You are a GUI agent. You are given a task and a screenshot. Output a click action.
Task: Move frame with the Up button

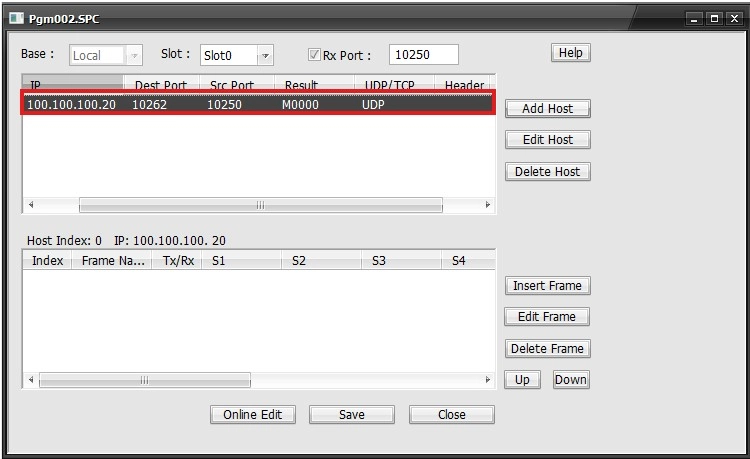point(522,380)
